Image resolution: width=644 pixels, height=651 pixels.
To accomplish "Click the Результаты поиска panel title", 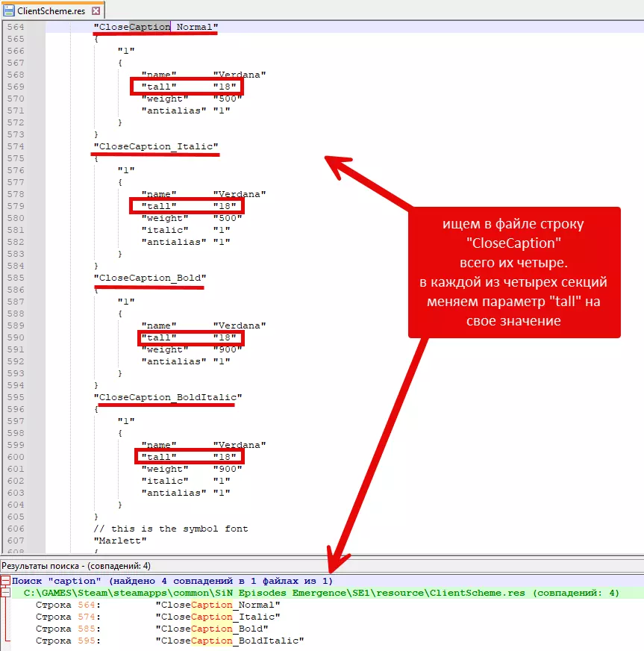I will point(76,566).
